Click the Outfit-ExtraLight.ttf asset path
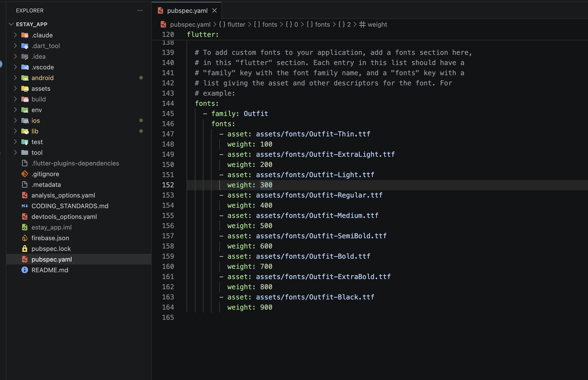This screenshot has height=380, width=588. coord(325,155)
